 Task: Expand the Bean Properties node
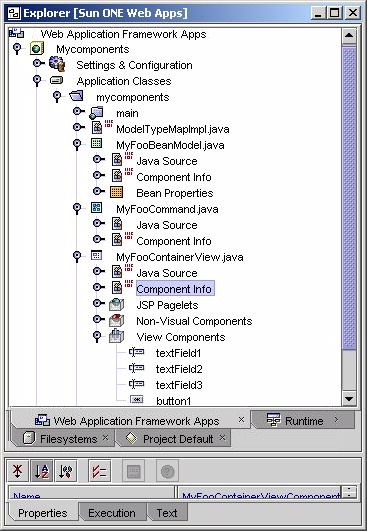[x=99, y=191]
